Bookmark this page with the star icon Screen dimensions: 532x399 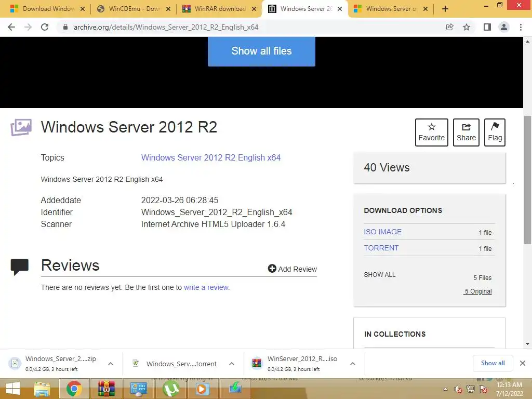tap(467, 27)
